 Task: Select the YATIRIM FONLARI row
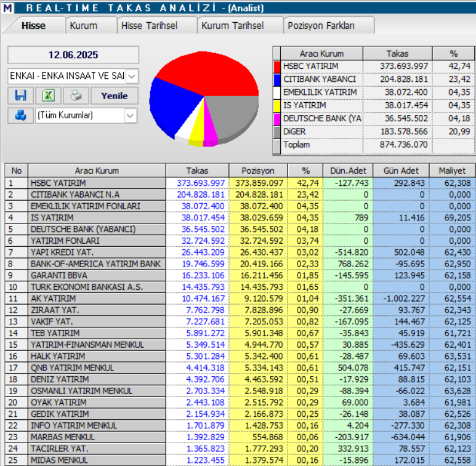coord(240,241)
